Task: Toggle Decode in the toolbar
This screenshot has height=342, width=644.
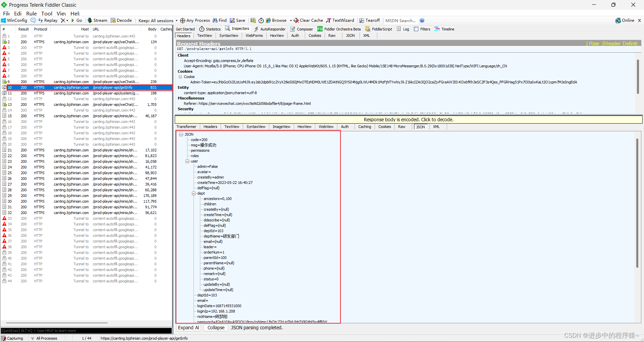Action: [121, 20]
